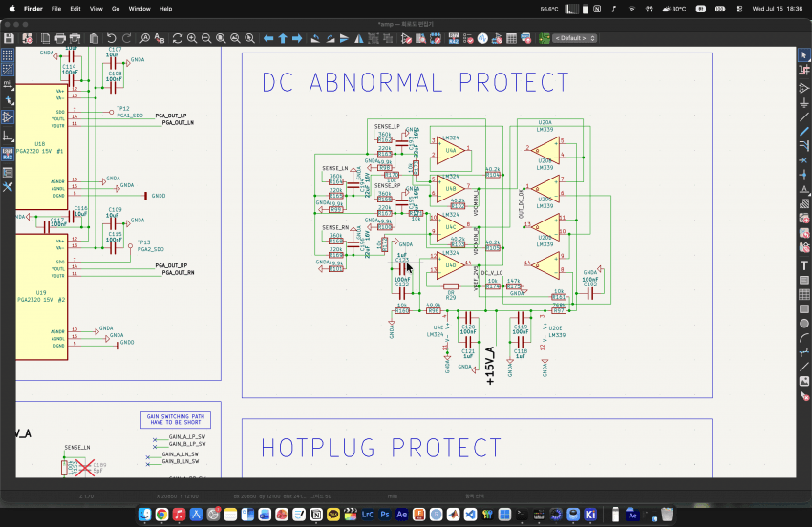The image size is (812, 527).
Task: Select the Text tool on the right toolbar
Action: click(804, 265)
